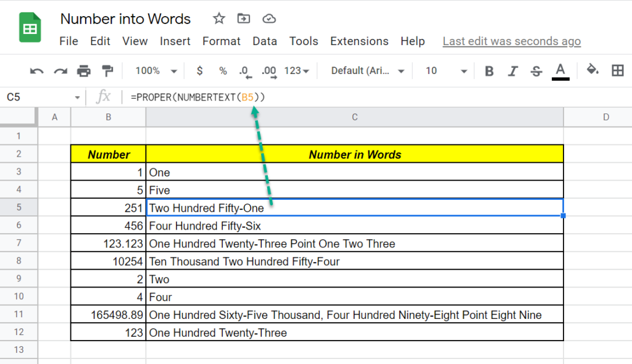Open the Edit menu
This screenshot has height=364, width=632.
(100, 41)
